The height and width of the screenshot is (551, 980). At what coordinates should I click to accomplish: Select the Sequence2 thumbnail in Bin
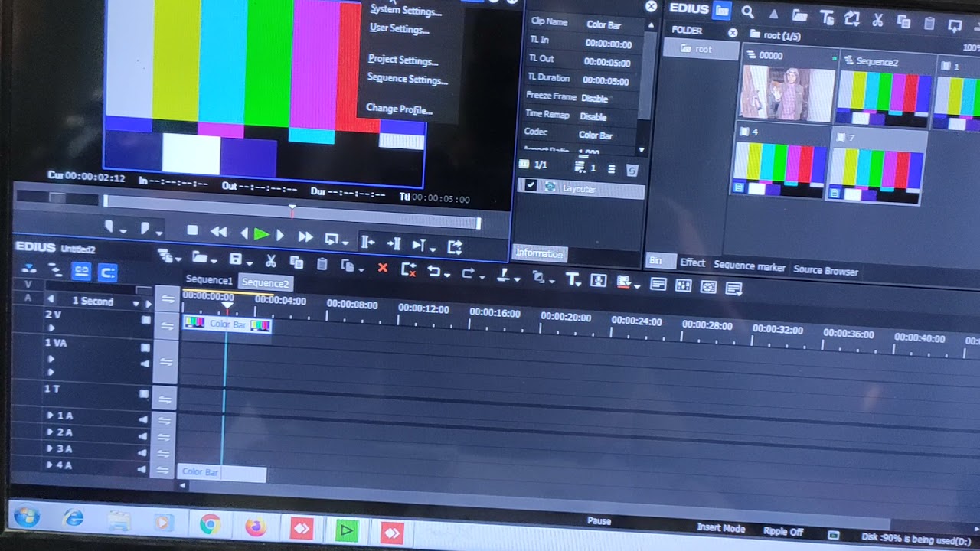(884, 97)
